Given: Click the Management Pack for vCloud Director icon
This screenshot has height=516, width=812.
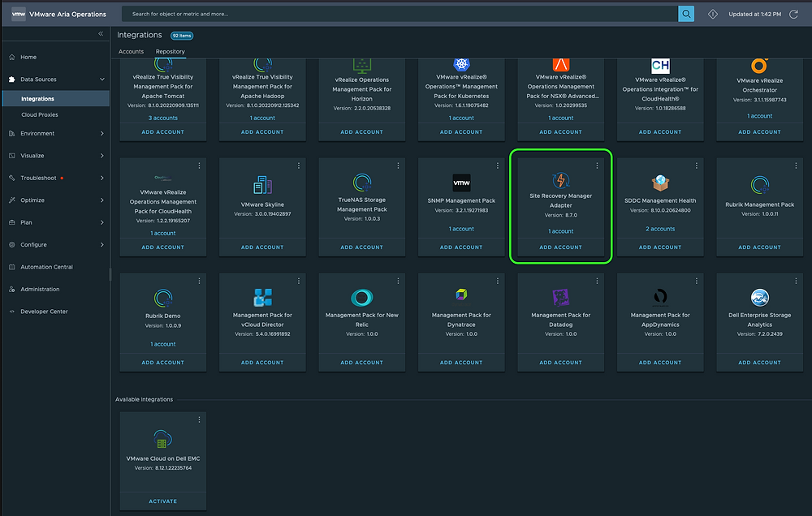Looking at the screenshot, I should 262,298.
